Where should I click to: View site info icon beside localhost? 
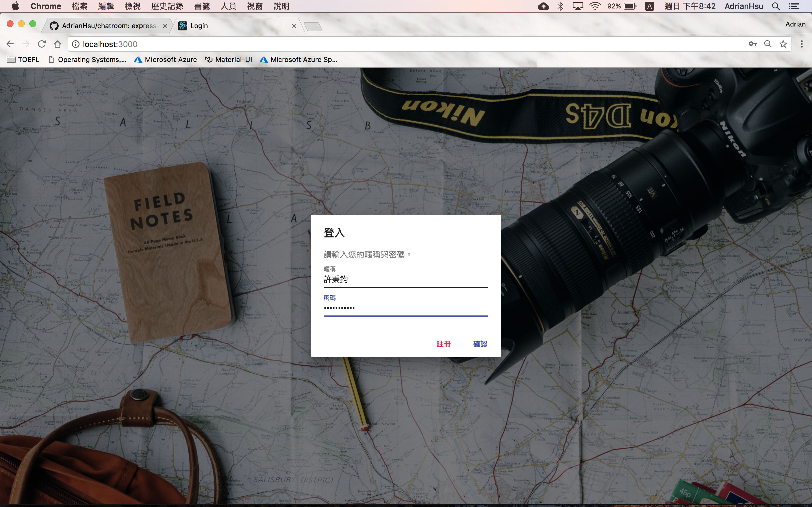[x=76, y=44]
